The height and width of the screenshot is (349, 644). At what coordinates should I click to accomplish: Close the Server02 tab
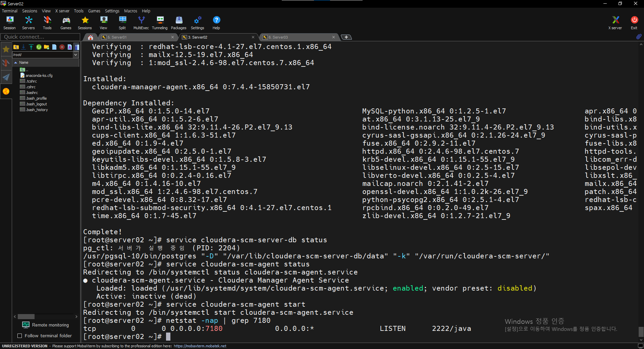[x=253, y=37]
